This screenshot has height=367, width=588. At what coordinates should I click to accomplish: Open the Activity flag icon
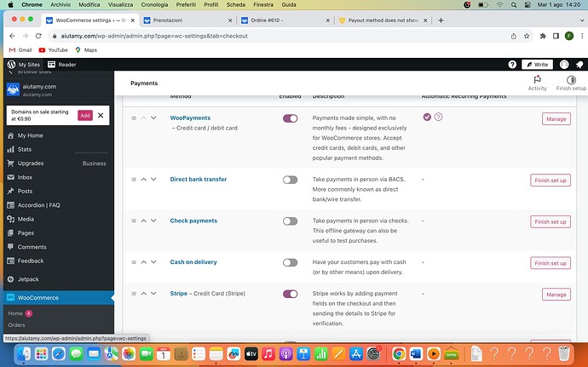click(538, 79)
